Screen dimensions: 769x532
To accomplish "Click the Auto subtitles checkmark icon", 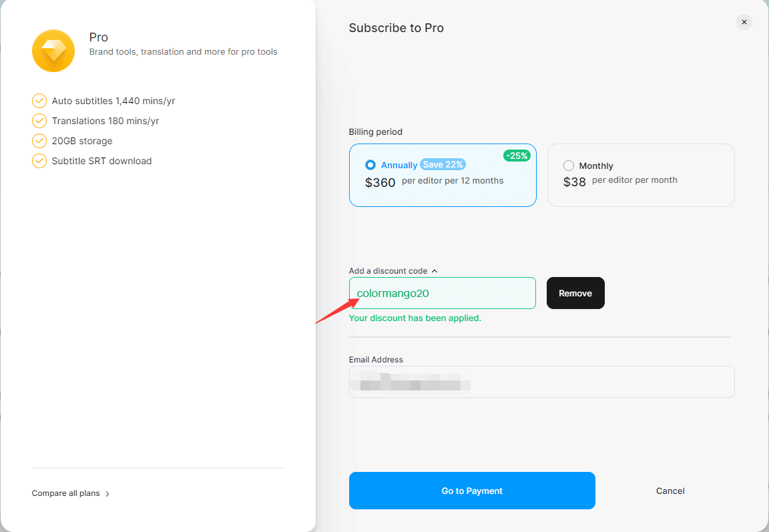I will [39, 101].
